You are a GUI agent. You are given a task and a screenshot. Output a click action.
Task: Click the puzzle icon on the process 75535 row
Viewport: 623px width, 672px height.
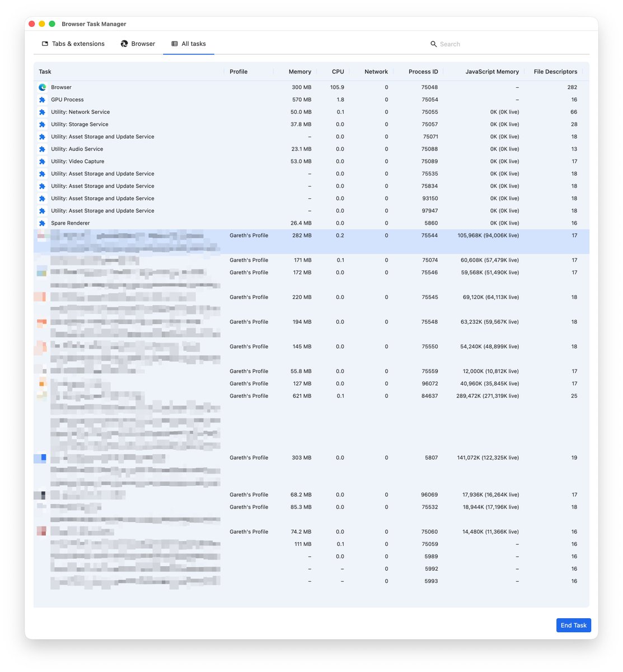42,174
